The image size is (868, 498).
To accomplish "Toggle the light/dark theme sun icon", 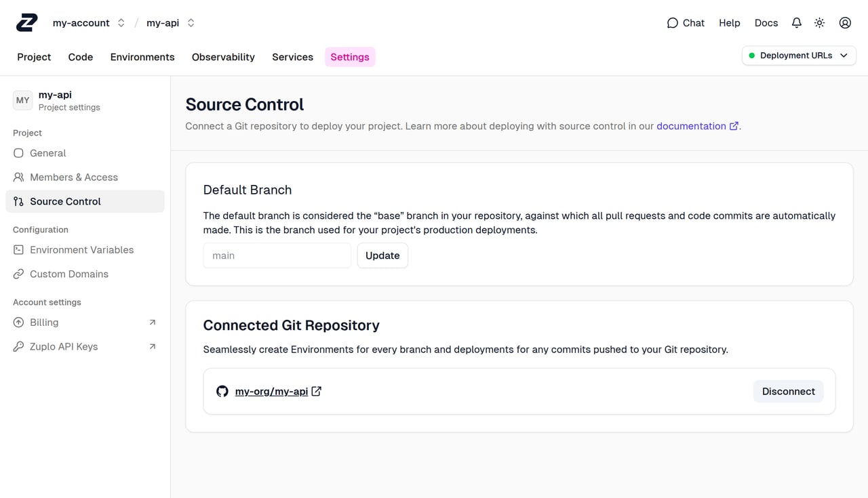I will pos(820,22).
